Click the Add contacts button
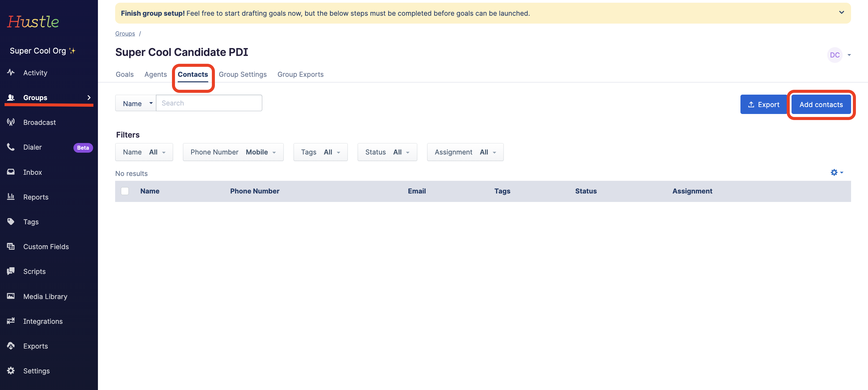Screen dimensions: 868x390 click(821, 105)
